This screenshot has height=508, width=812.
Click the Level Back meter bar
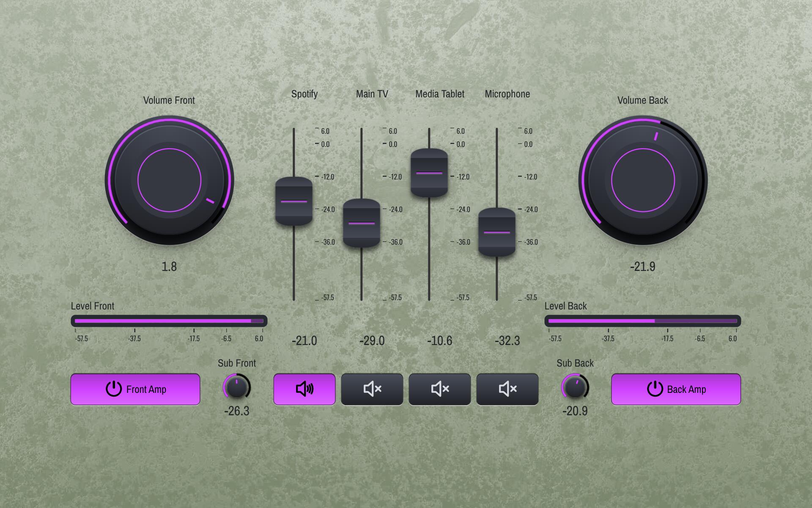[x=643, y=321]
